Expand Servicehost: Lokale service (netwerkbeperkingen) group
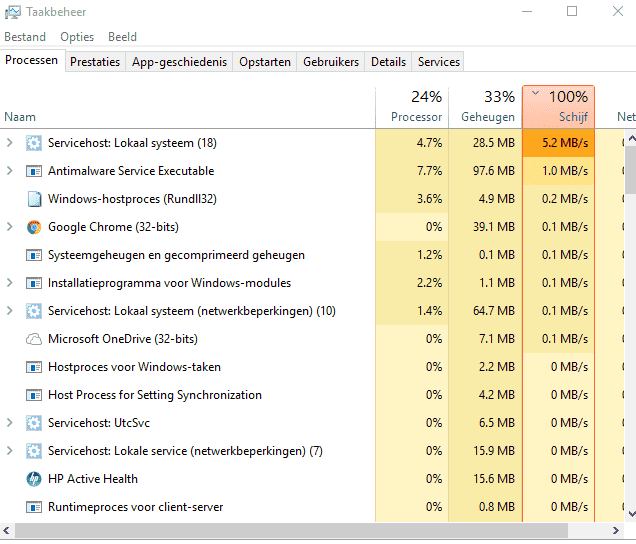This screenshot has width=636, height=544. 10,451
